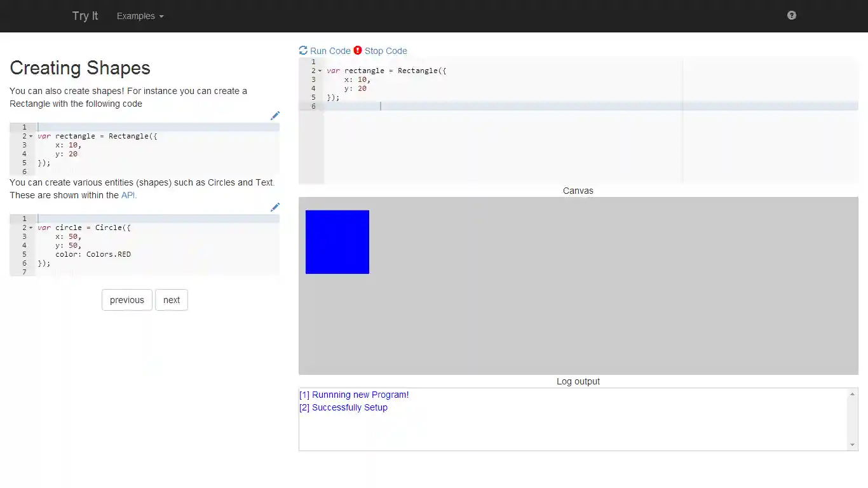Click pencil edit icon above Circle snippet

tap(275, 207)
